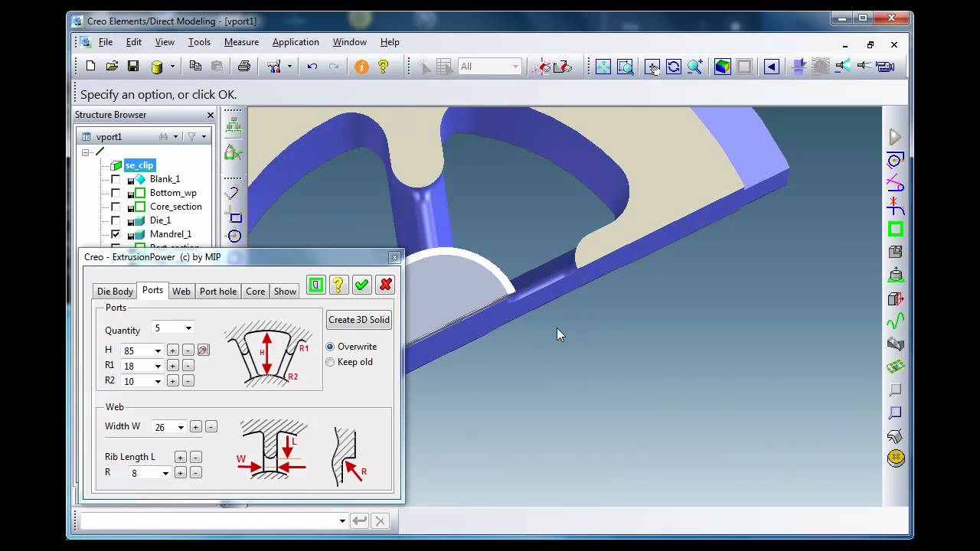Print using the printer icon
The image size is (980, 551).
point(244,67)
